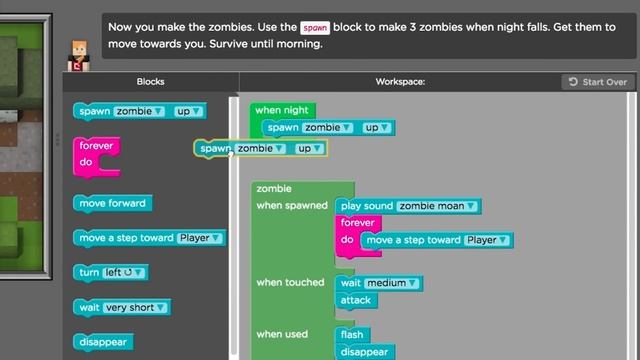This screenshot has width=640, height=360.
Task: Open medium dropdown in workspace wait block
Action: [x=391, y=283]
